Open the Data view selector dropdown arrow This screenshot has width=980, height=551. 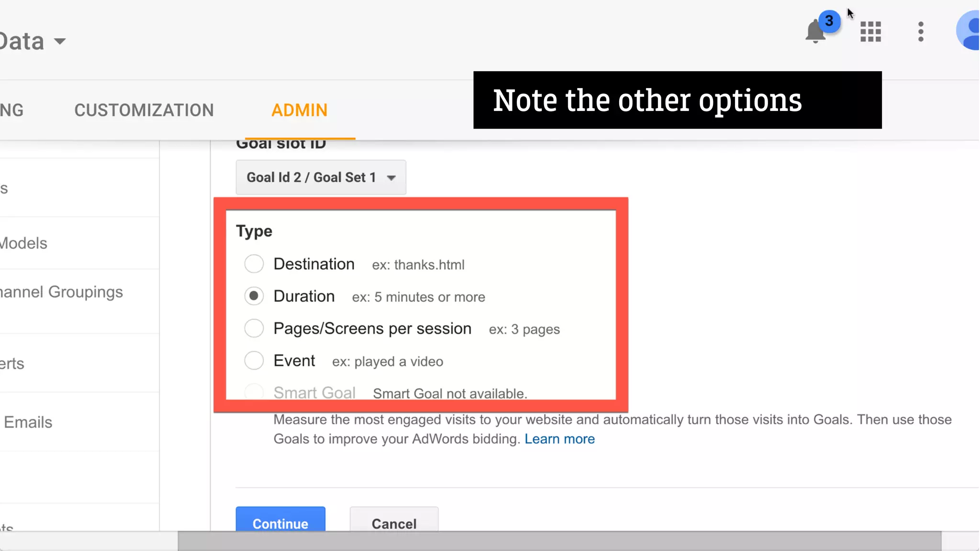[60, 42]
